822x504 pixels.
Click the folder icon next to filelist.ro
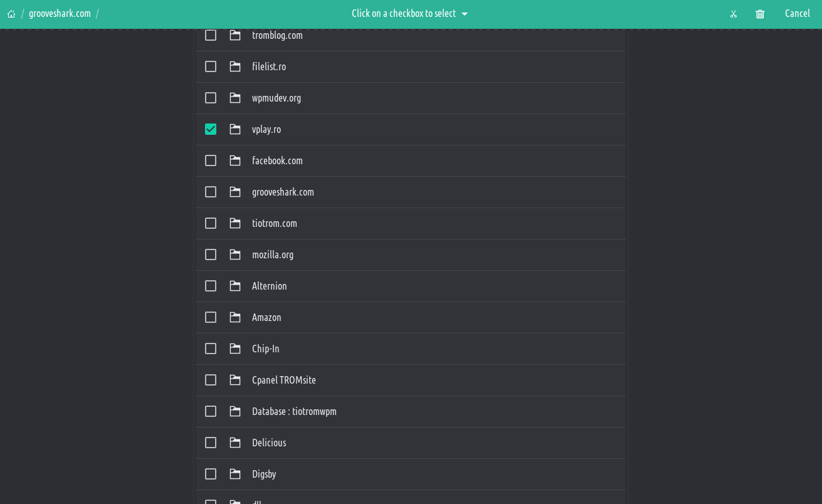(x=235, y=66)
